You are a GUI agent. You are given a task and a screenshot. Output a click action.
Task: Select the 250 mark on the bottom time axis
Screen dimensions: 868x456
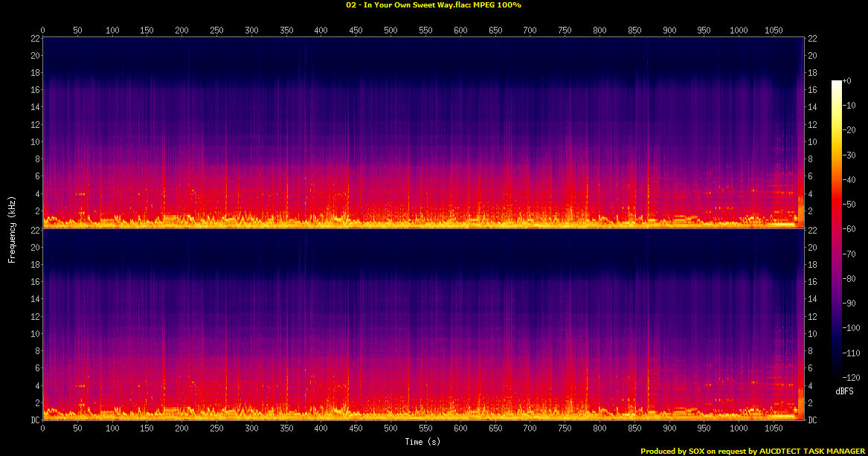(216, 429)
